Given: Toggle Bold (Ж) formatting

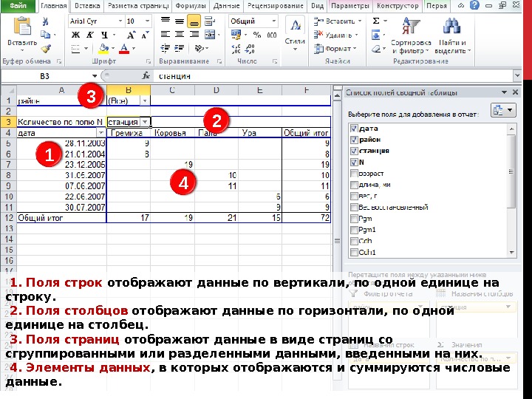Looking at the screenshot, I should point(75,35).
